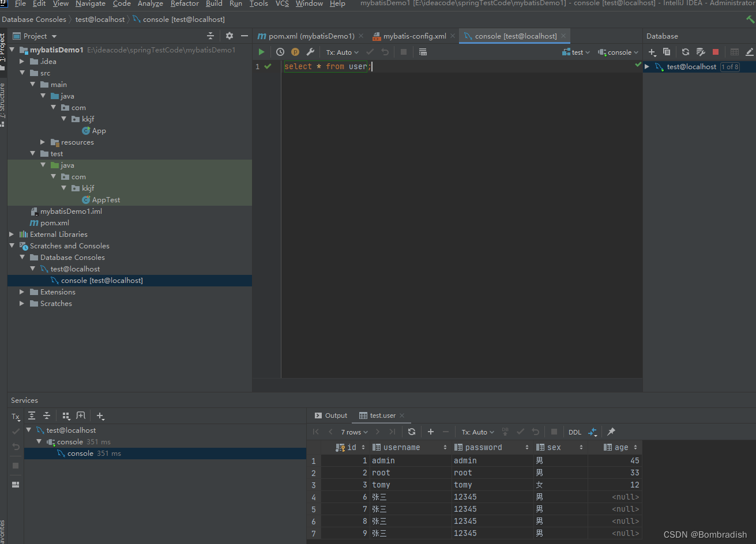Pin the test.user result tab
Screen dimensions: 756x544
611,432
